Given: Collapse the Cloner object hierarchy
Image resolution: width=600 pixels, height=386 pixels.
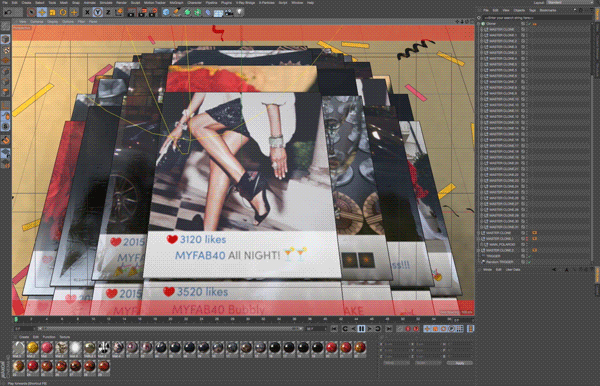Looking at the screenshot, I should [x=479, y=24].
